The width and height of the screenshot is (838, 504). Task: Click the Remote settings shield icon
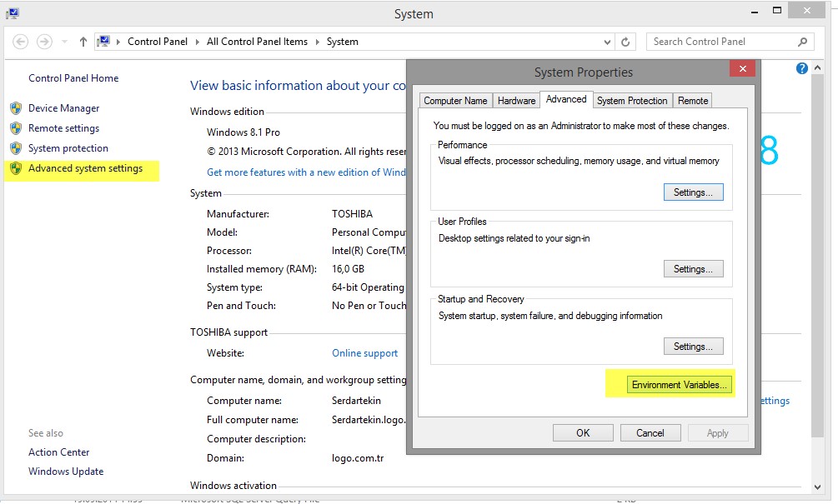click(15, 128)
